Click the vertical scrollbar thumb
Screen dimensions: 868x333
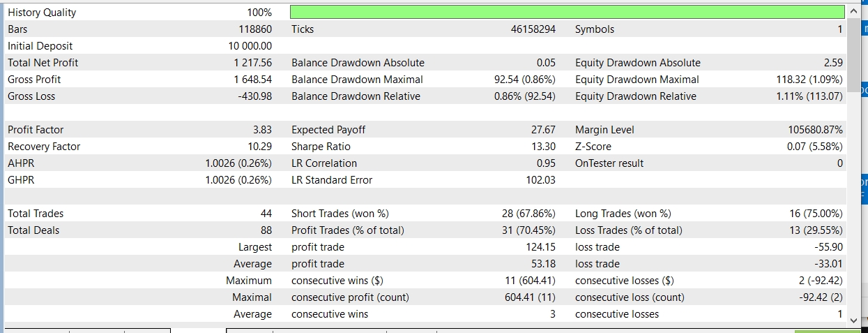[854, 61]
